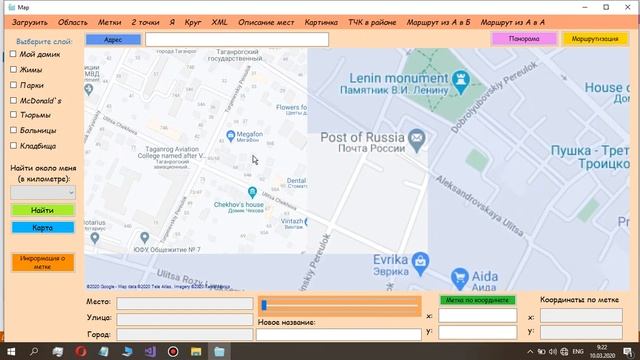The width and height of the screenshot is (640, 360).
Task: Click the taskbar clock showing 9:22
Action: (x=602, y=351)
